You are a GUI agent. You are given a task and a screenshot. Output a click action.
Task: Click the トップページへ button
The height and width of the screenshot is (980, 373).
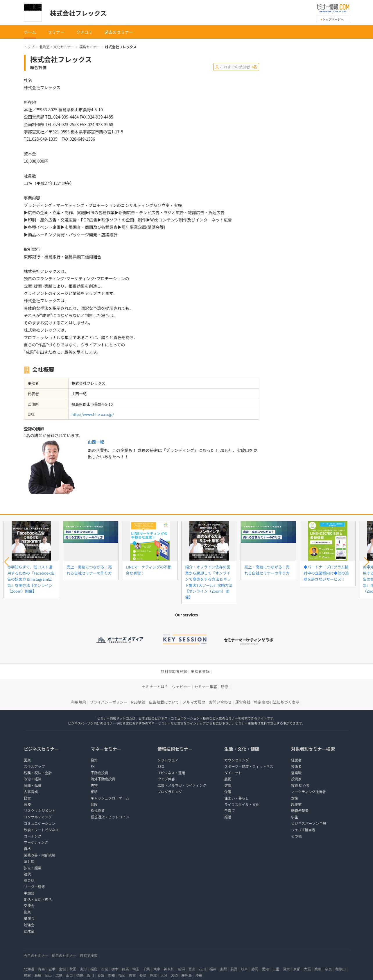(x=333, y=19)
